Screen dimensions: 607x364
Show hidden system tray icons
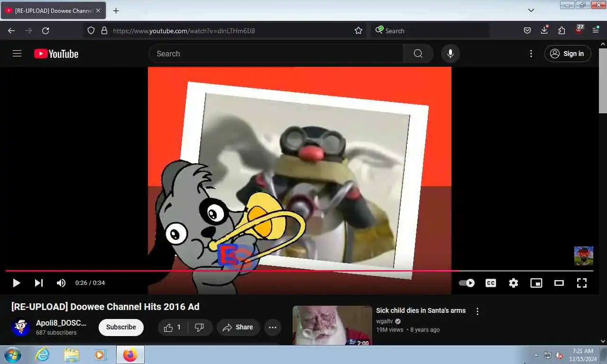click(536, 355)
